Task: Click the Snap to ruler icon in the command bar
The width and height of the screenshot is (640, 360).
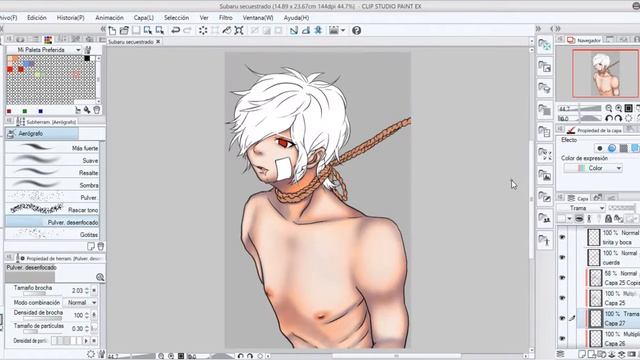Action: [x=293, y=30]
